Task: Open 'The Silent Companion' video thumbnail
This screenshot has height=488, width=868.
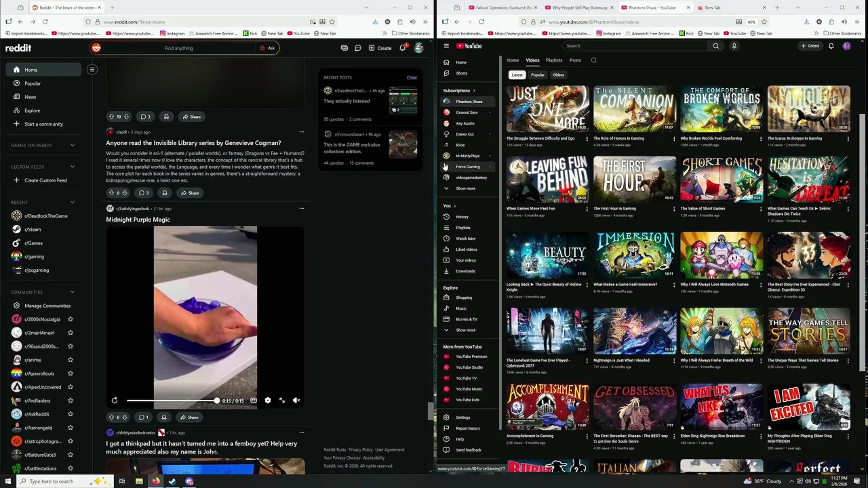Action: 635,108
